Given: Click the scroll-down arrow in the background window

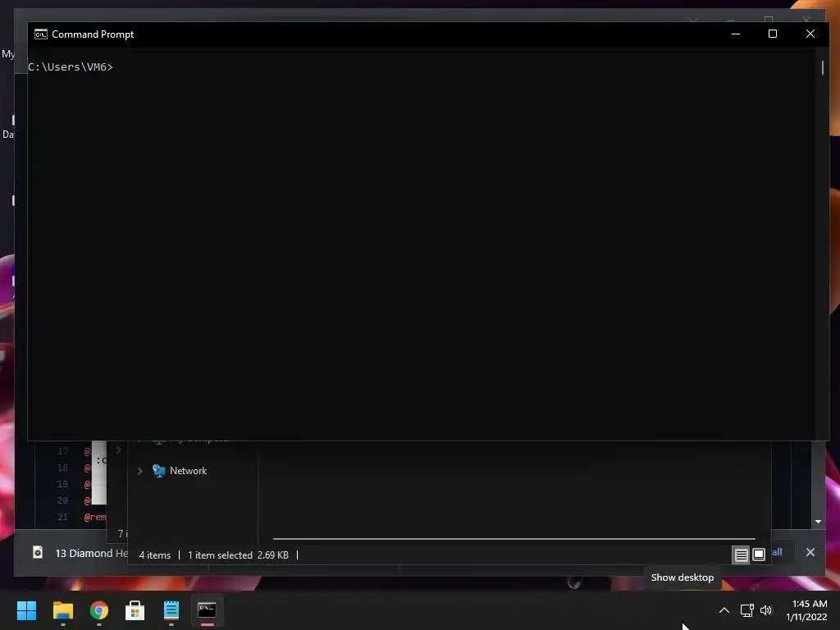Looking at the screenshot, I should click(x=818, y=521).
